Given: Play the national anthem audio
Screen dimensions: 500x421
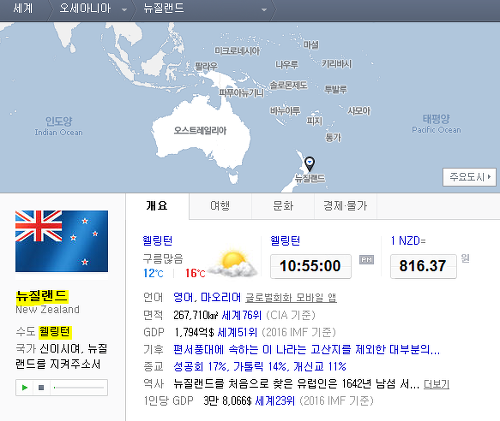Looking at the screenshot, I should pos(25,387).
